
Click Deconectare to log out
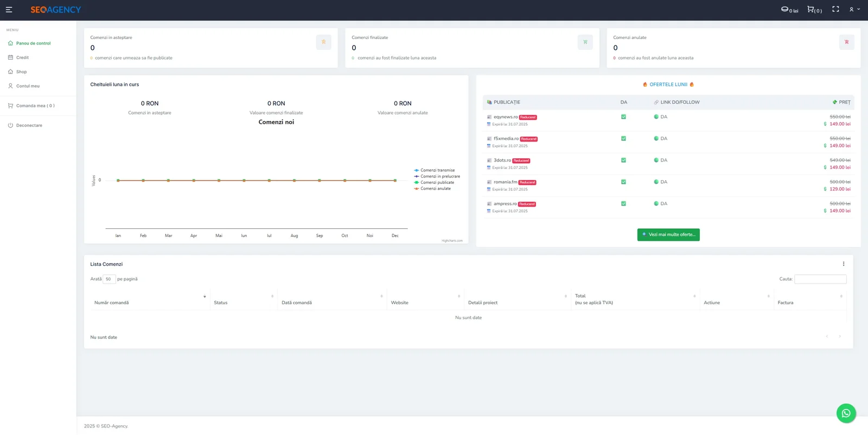tap(29, 125)
